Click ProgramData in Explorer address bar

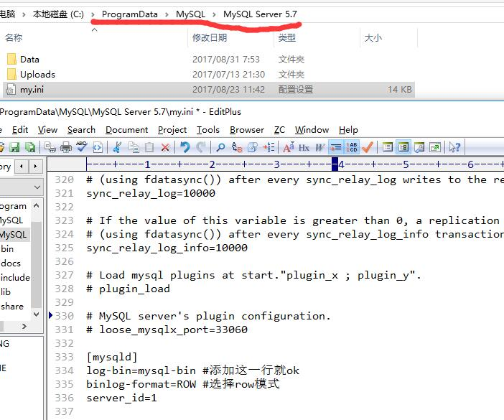tap(129, 14)
